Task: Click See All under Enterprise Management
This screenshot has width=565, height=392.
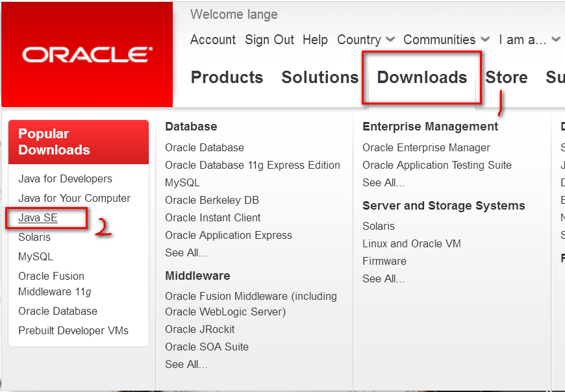Action: tap(384, 183)
